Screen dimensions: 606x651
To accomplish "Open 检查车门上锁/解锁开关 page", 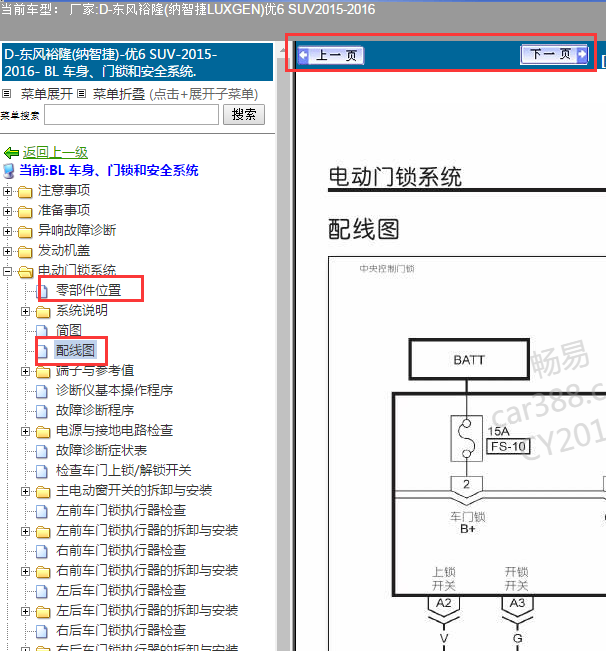I will 123,470.
